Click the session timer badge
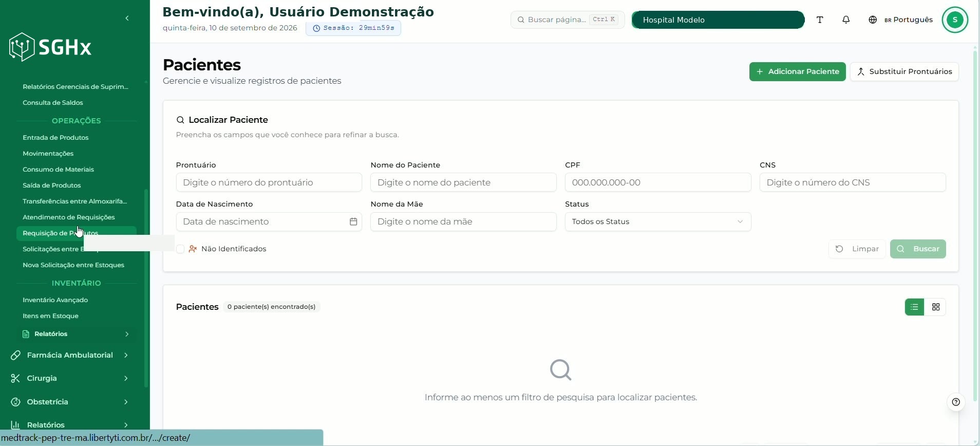The height and width of the screenshot is (446, 980). [353, 28]
